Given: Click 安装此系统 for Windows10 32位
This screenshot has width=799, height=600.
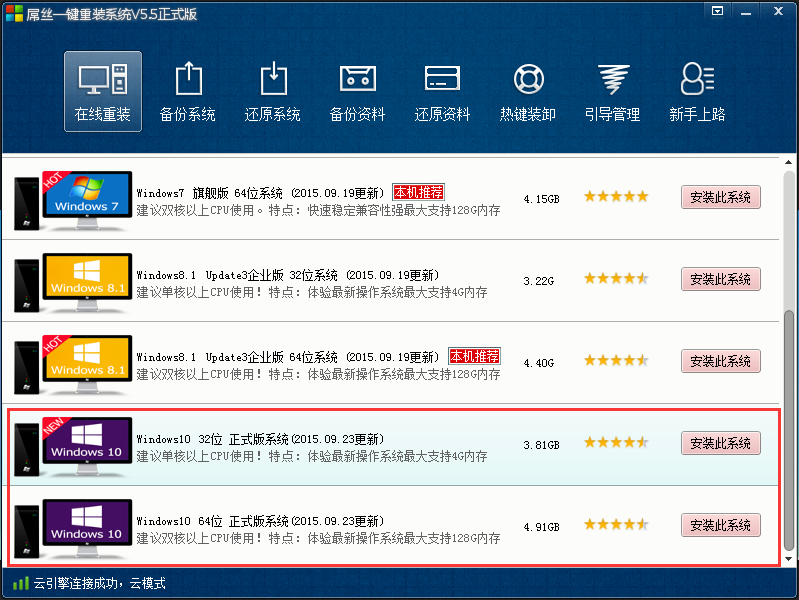Looking at the screenshot, I should [x=720, y=443].
